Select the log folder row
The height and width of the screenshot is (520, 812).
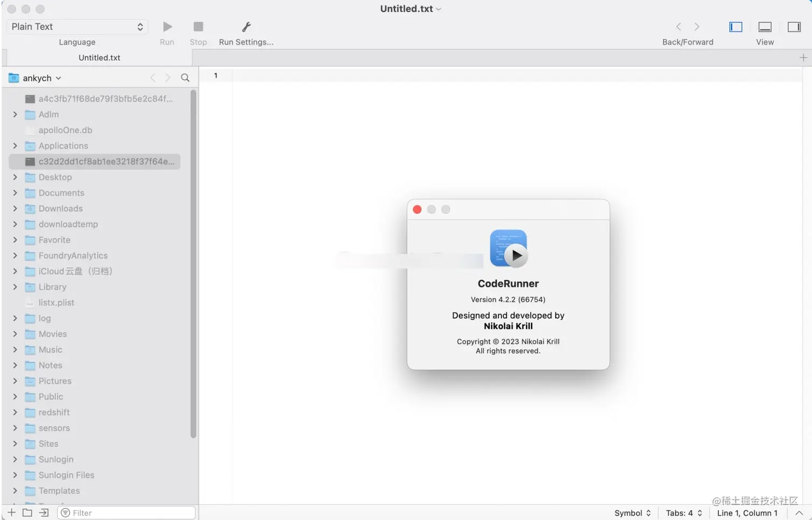point(95,318)
